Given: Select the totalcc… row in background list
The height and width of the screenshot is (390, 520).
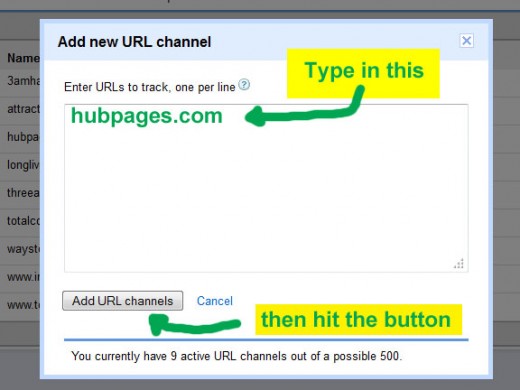Looking at the screenshot, I should tap(23, 221).
